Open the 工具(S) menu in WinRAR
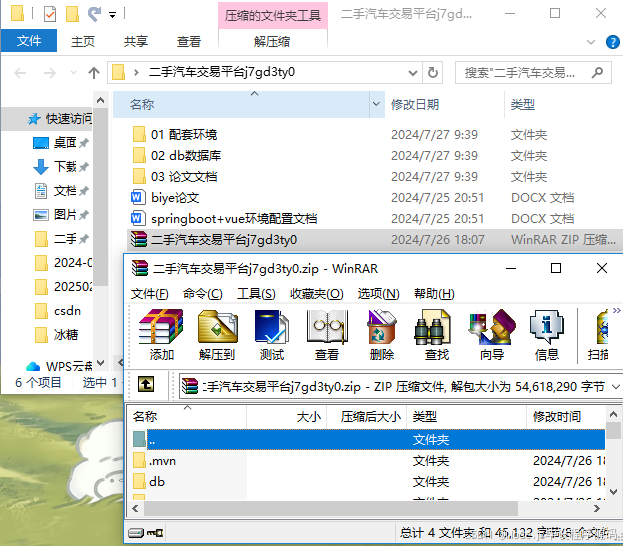This screenshot has width=623, height=546. tap(256, 294)
